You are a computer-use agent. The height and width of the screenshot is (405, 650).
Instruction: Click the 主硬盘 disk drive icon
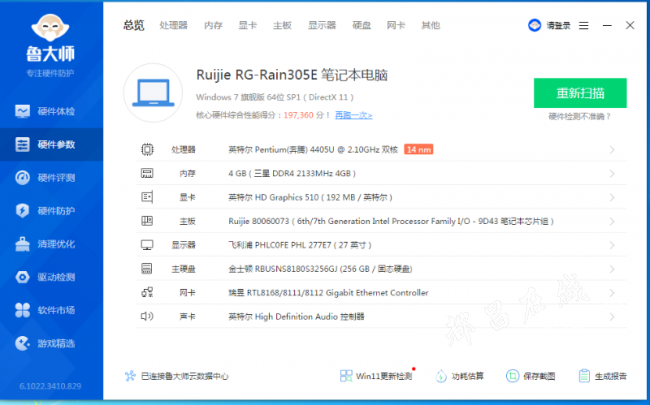pos(147,269)
